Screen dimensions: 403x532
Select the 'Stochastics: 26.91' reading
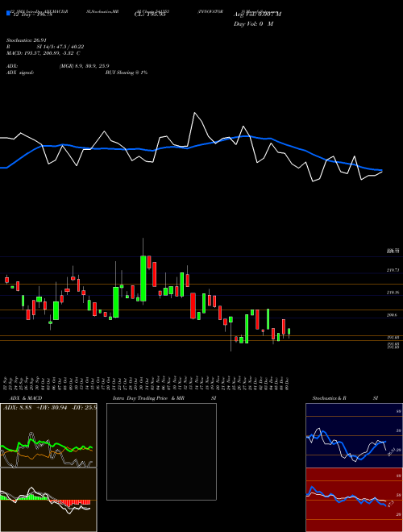pos(25,40)
